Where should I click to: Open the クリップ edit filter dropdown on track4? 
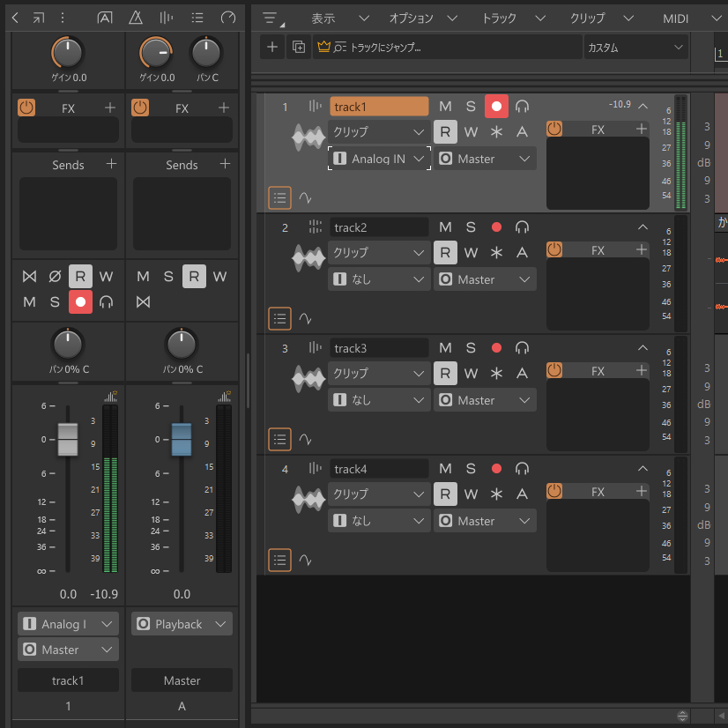(x=379, y=494)
